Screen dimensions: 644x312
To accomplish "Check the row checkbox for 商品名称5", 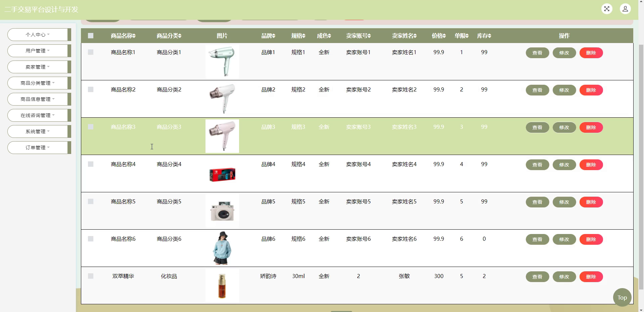I will click(91, 201).
